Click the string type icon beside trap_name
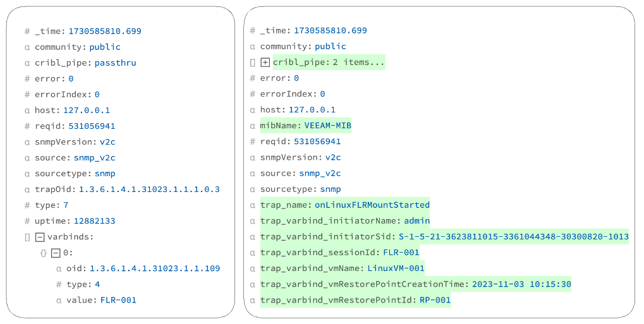Image resolution: width=644 pixels, height=324 pixels. click(253, 205)
